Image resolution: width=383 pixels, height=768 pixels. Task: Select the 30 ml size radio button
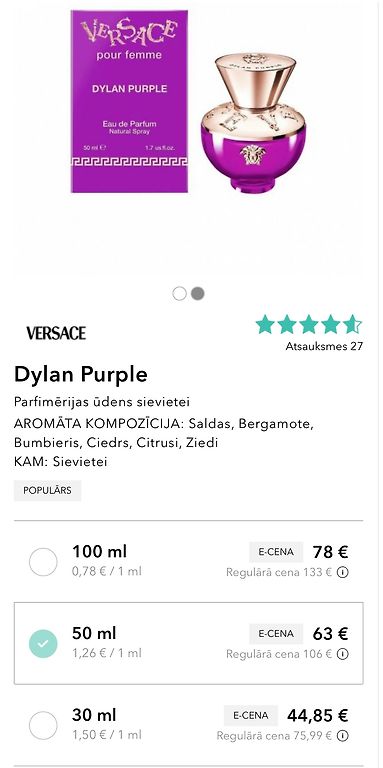click(43, 725)
